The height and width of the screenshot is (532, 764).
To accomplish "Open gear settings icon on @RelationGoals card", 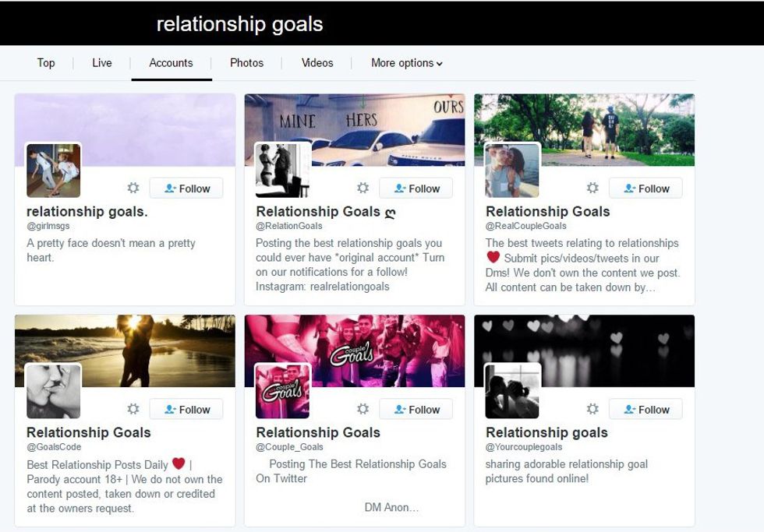I will click(363, 188).
